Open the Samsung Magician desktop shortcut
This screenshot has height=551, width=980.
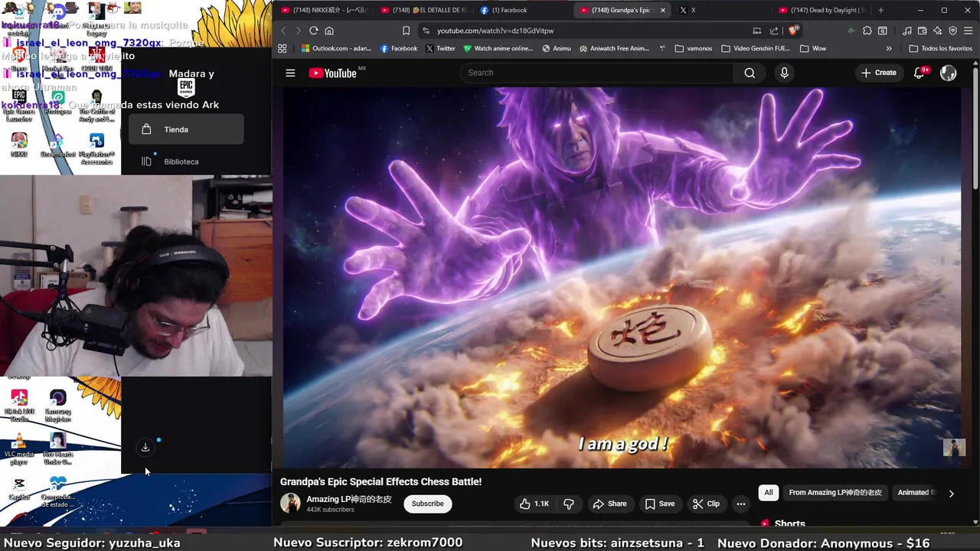(x=58, y=406)
